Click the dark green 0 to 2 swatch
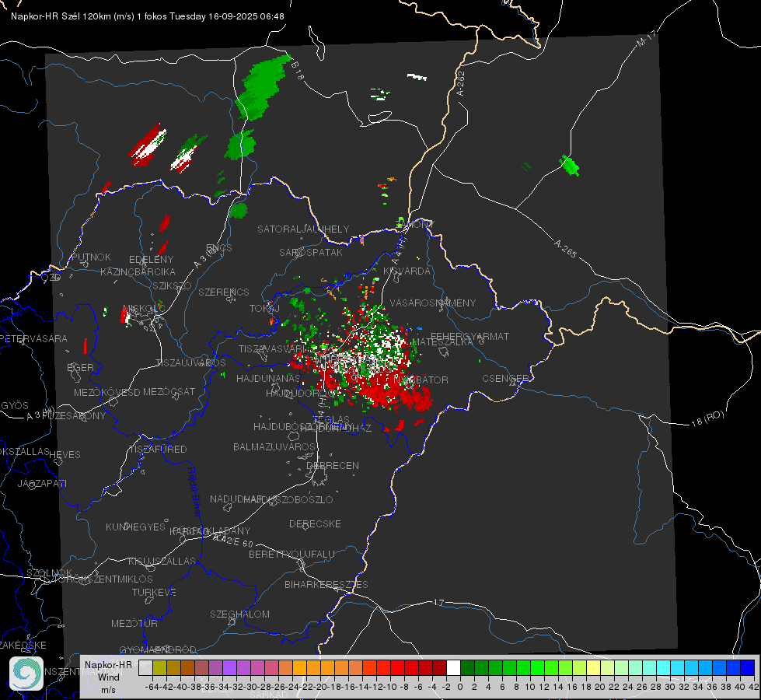 467,667
